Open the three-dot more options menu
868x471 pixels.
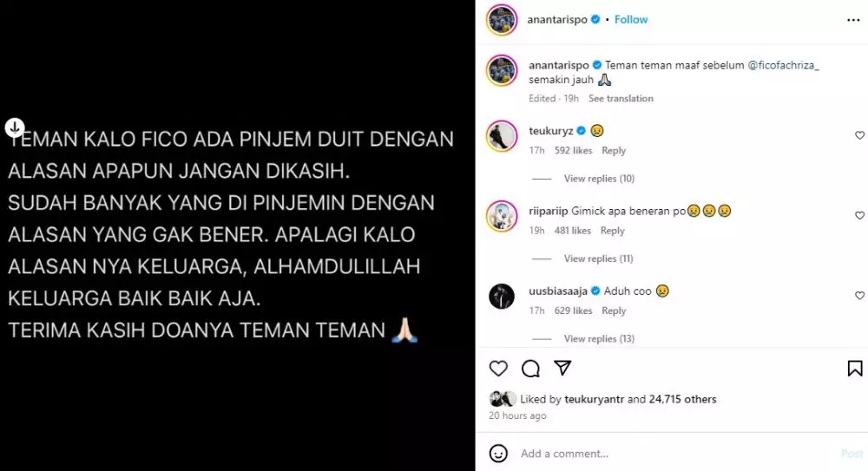click(853, 20)
